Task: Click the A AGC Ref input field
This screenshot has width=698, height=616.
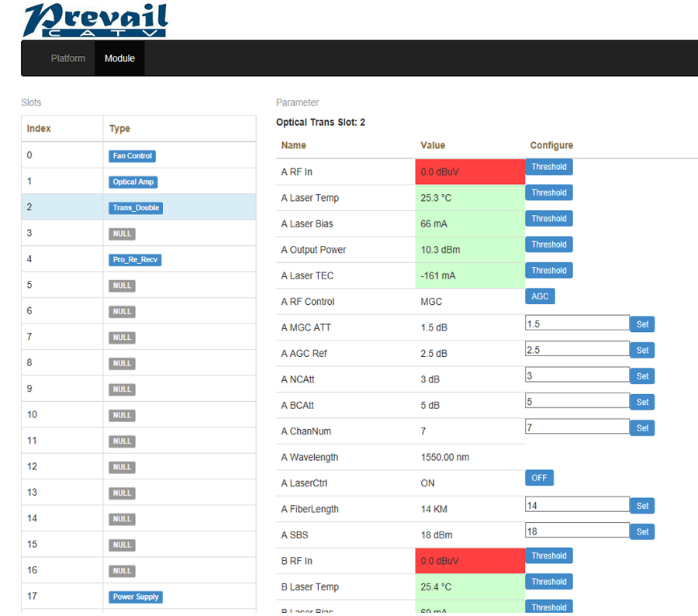Action: tap(577, 349)
